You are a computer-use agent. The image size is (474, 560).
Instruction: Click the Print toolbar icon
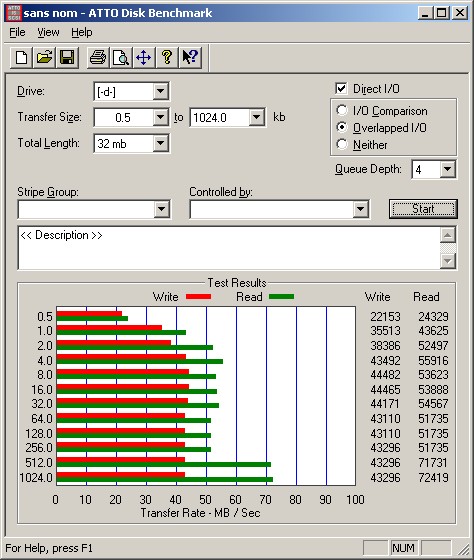98,57
